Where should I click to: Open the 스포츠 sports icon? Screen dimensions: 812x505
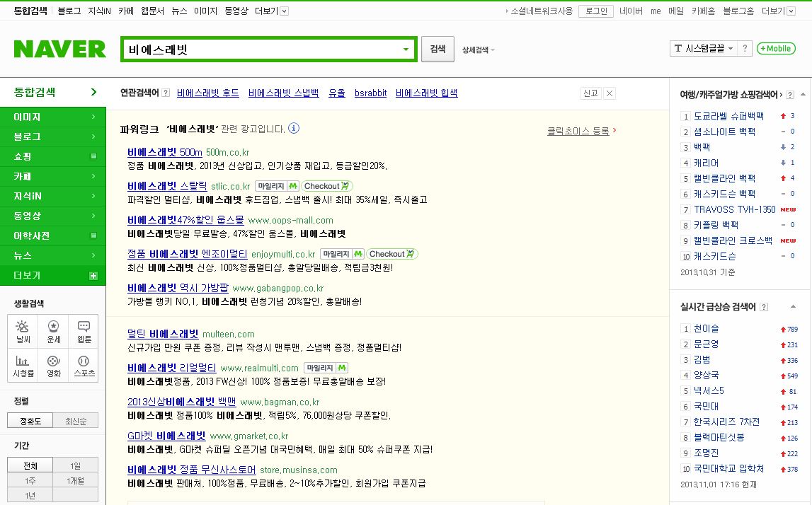tap(84, 366)
